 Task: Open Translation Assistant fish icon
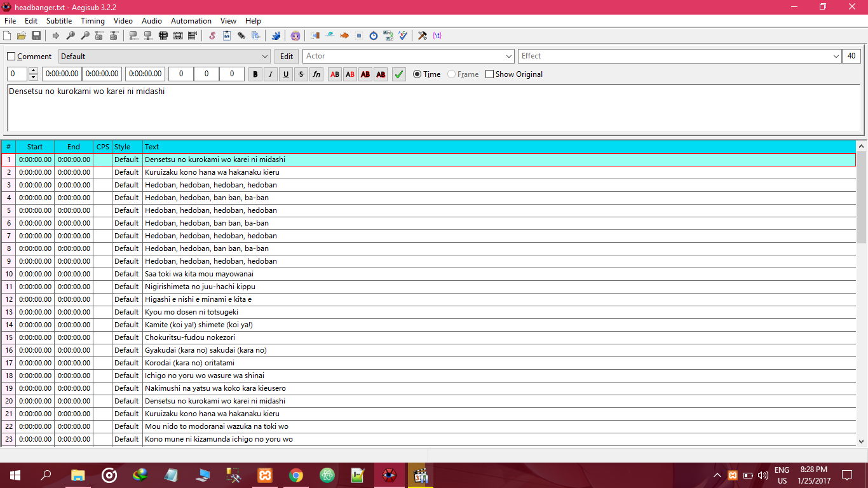344,36
